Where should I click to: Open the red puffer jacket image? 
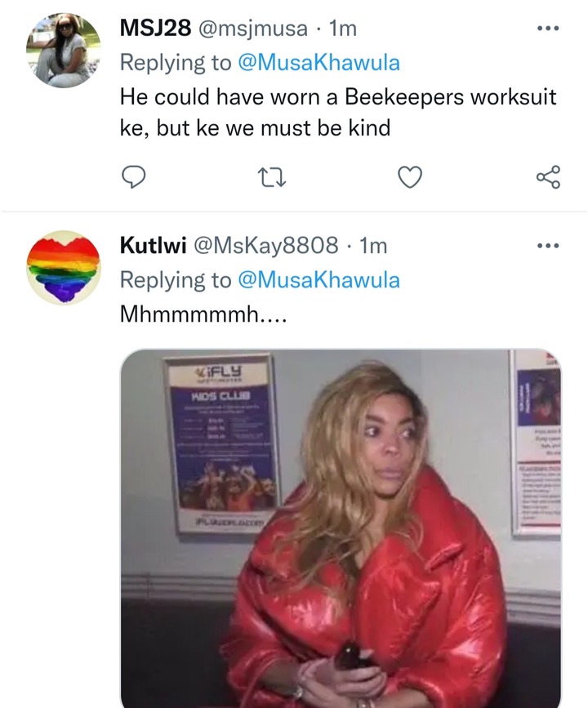point(341,528)
